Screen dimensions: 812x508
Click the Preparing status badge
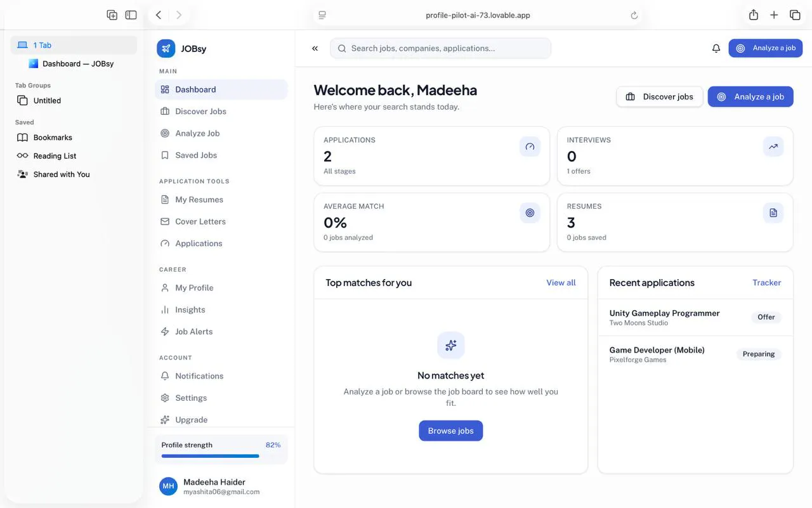point(759,354)
